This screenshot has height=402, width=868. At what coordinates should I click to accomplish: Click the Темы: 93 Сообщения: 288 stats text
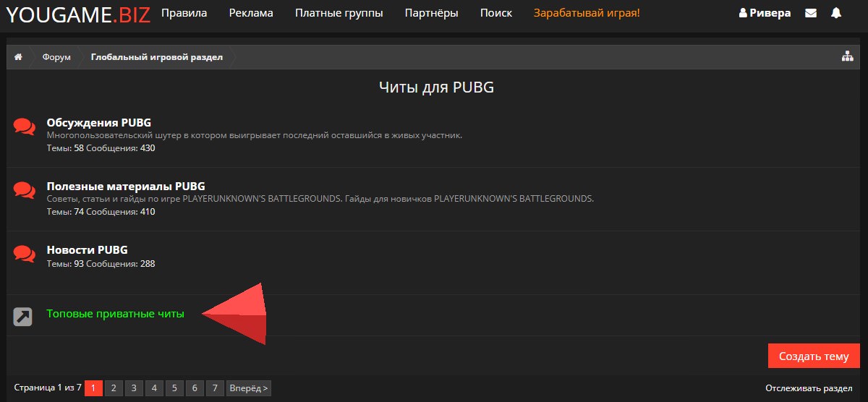click(101, 264)
